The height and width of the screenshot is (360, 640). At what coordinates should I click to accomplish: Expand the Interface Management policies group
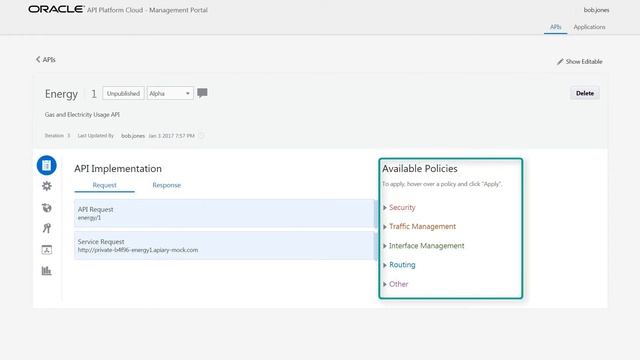coord(423,246)
